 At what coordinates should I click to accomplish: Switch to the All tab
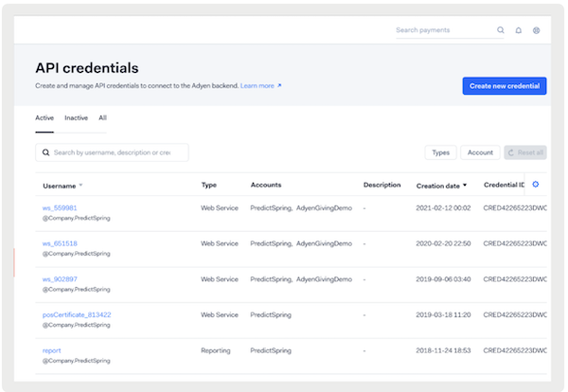coord(103,117)
